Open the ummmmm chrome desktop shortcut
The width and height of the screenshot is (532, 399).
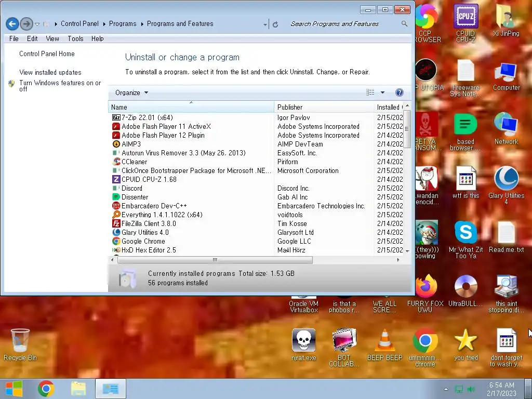tap(425, 348)
